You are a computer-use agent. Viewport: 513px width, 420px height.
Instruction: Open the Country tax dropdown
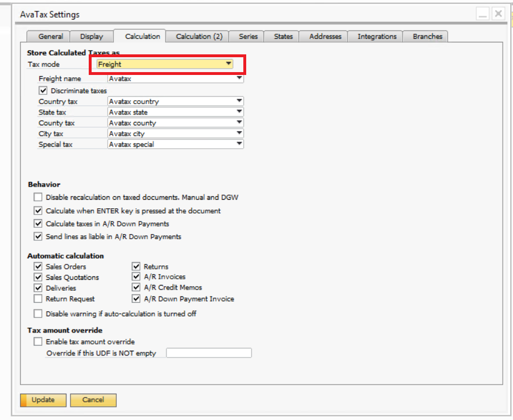[x=175, y=101]
